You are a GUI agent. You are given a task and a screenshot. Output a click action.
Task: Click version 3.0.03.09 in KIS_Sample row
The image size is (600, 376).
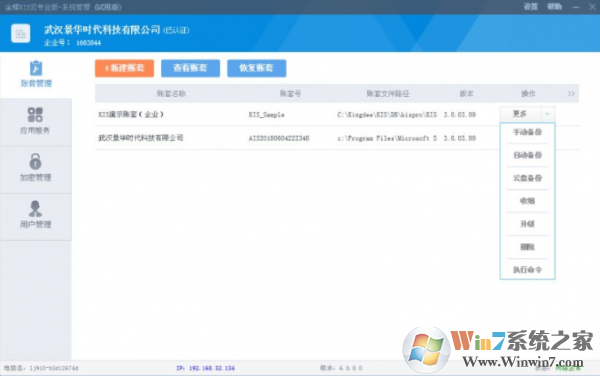pos(460,115)
